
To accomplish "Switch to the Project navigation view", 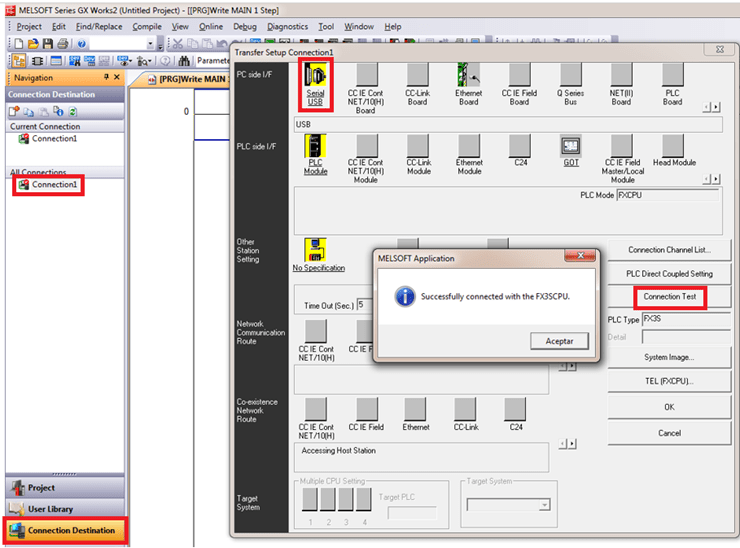I will coord(65,488).
